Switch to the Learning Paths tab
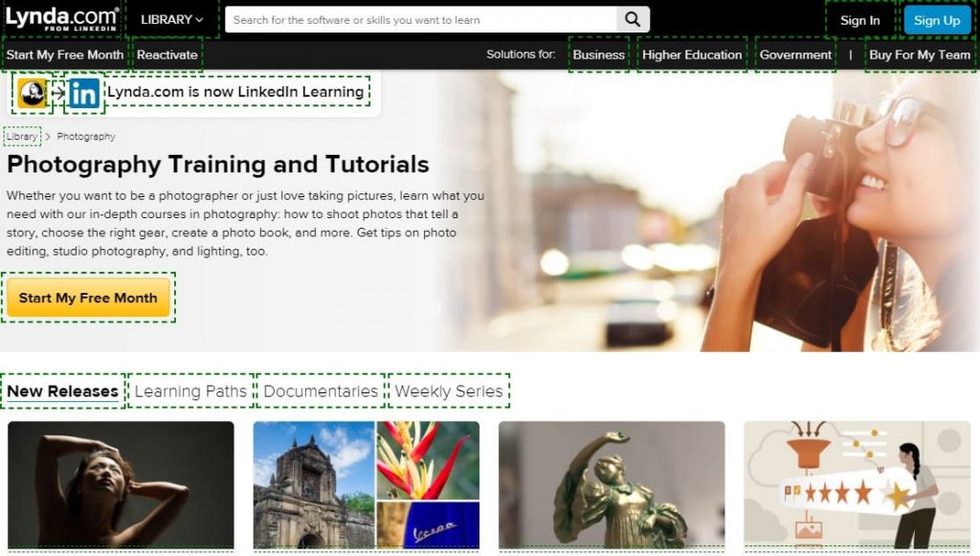The height and width of the screenshot is (556, 980). tap(189, 391)
